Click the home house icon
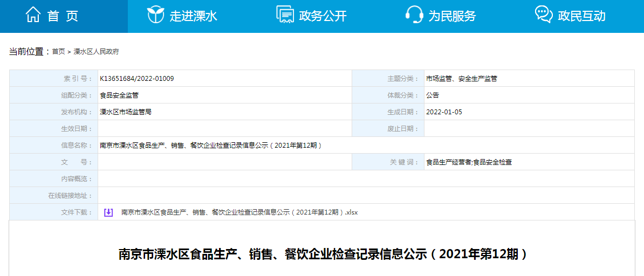The height and width of the screenshot is (276, 644). tap(33, 15)
